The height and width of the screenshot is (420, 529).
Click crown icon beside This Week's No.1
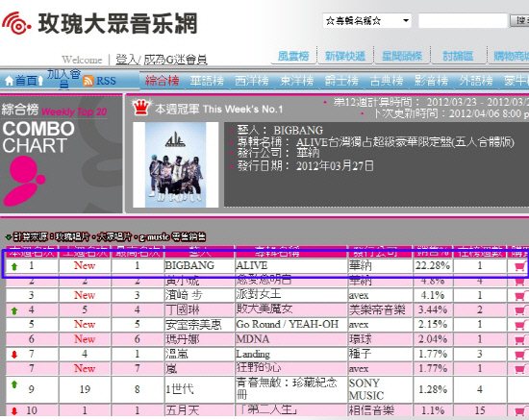[x=141, y=108]
